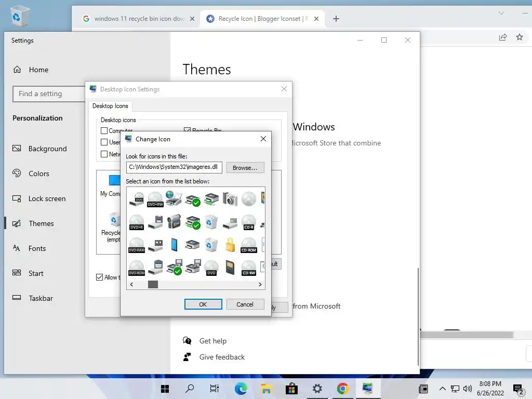This screenshot has height=399, width=532.
Task: Open the notification center icon
Action: pos(518,389)
